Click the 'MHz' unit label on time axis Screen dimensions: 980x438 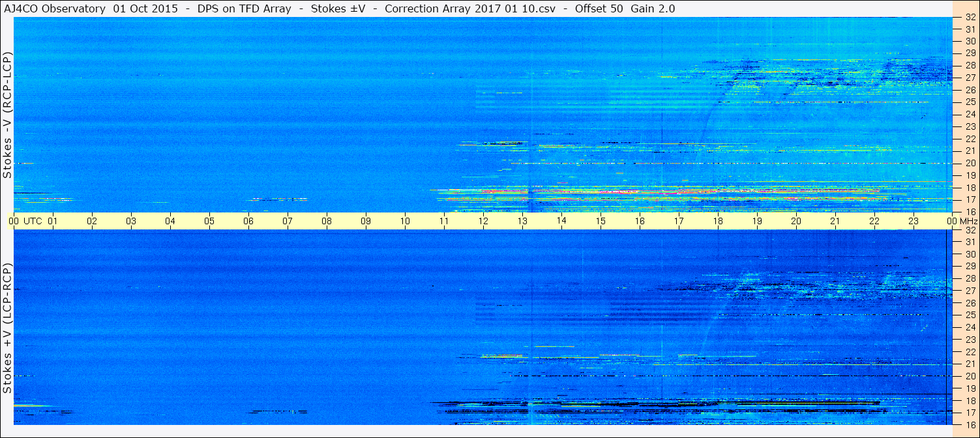(x=968, y=221)
